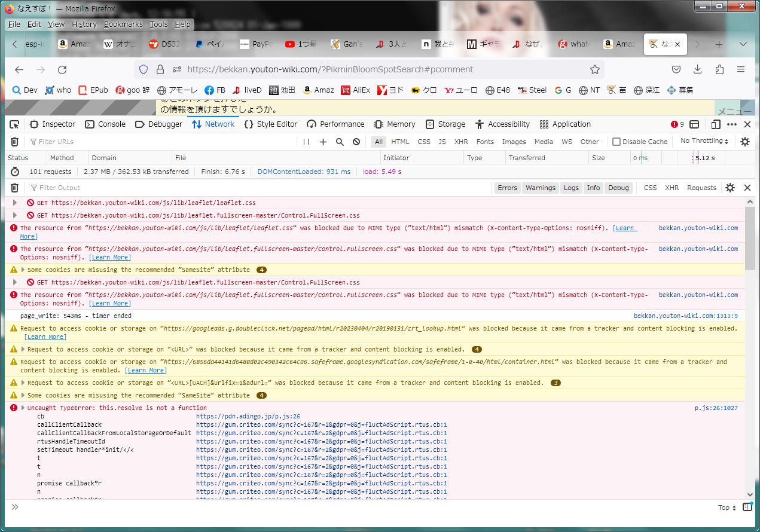Pause network recording button
The image size is (760, 532).
coord(306,142)
